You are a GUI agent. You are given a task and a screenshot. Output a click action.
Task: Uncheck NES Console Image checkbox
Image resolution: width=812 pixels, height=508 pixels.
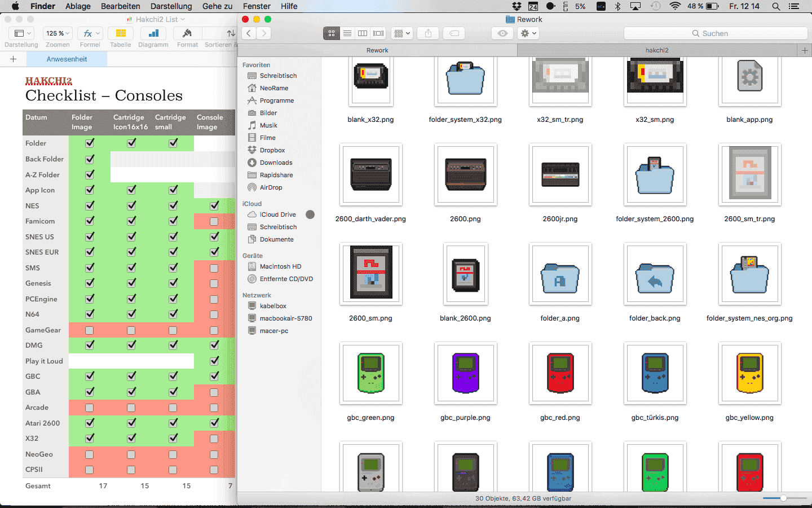[x=214, y=206]
